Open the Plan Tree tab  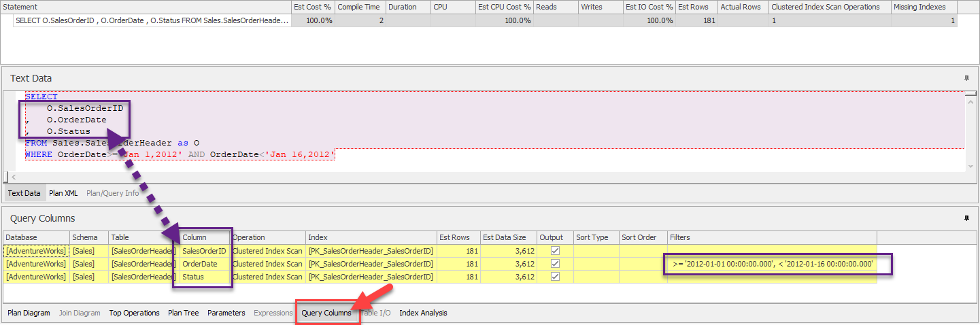click(184, 313)
